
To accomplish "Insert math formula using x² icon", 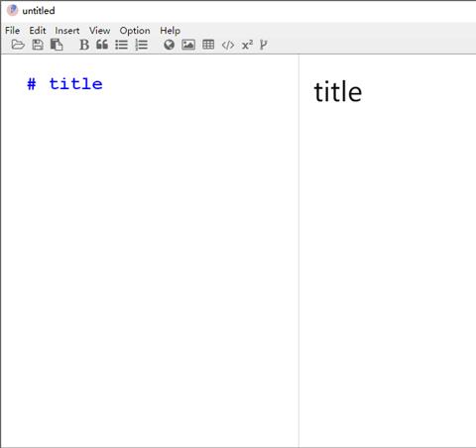I will pyautogui.click(x=247, y=45).
